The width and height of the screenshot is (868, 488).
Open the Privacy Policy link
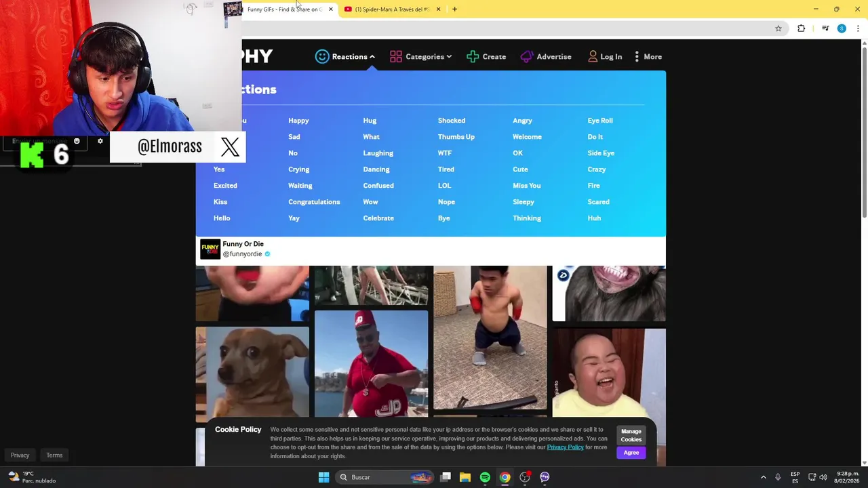565,447
